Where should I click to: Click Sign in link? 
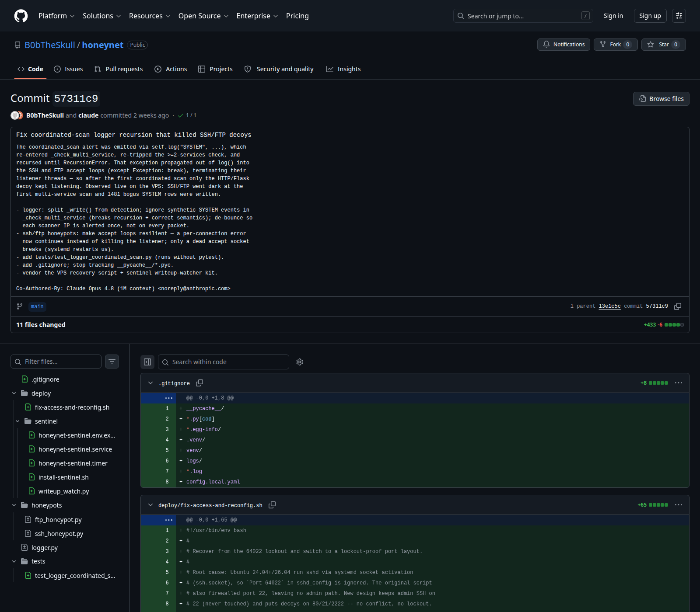point(613,16)
